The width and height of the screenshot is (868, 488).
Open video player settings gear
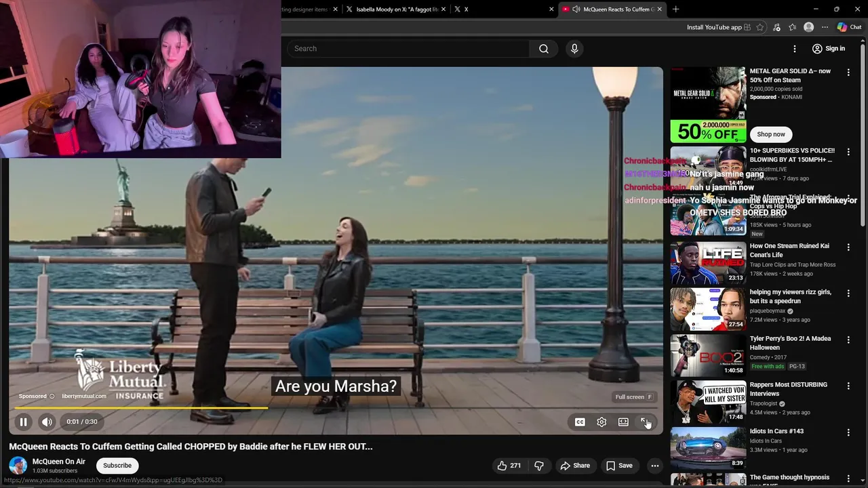(601, 422)
